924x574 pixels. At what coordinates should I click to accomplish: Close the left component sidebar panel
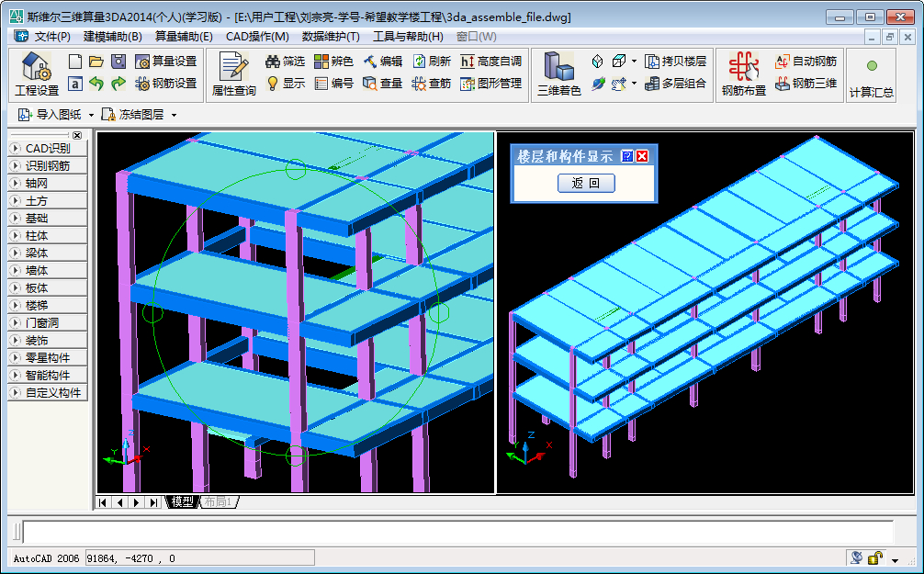(76, 136)
